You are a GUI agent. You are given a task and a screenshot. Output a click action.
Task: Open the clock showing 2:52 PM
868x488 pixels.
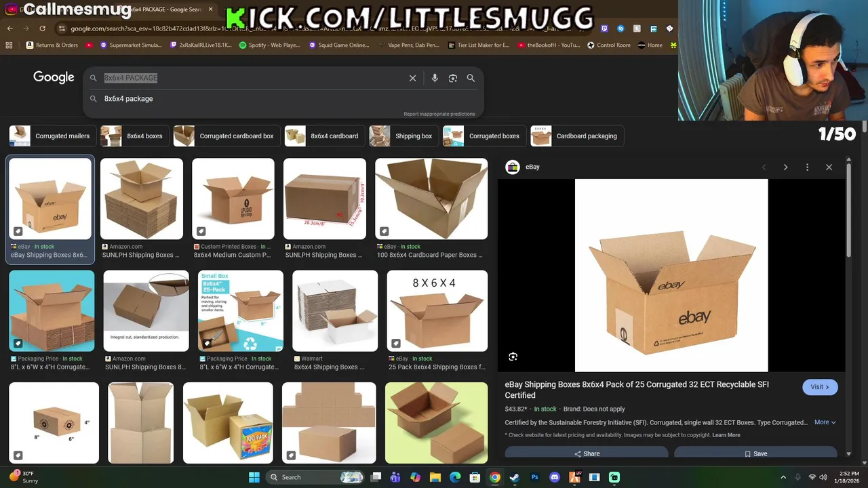tap(848, 477)
